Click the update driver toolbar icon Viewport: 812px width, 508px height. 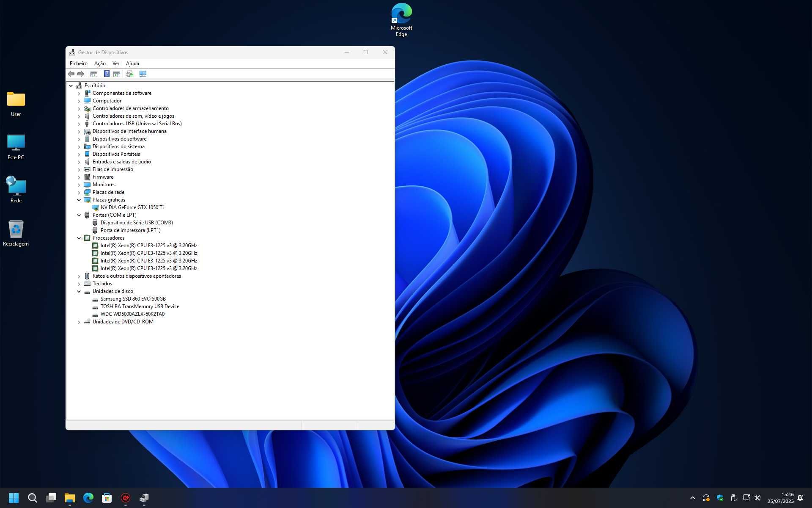coord(130,74)
